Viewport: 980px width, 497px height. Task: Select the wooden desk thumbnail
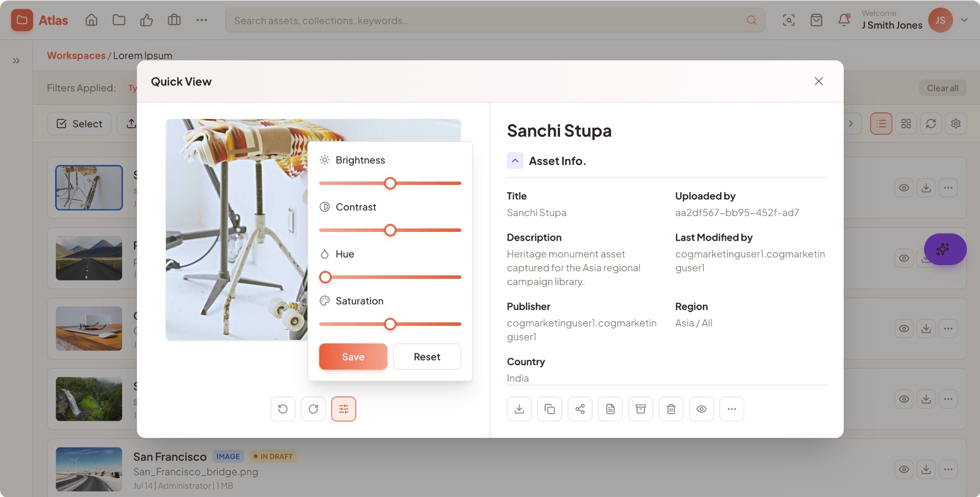89,328
